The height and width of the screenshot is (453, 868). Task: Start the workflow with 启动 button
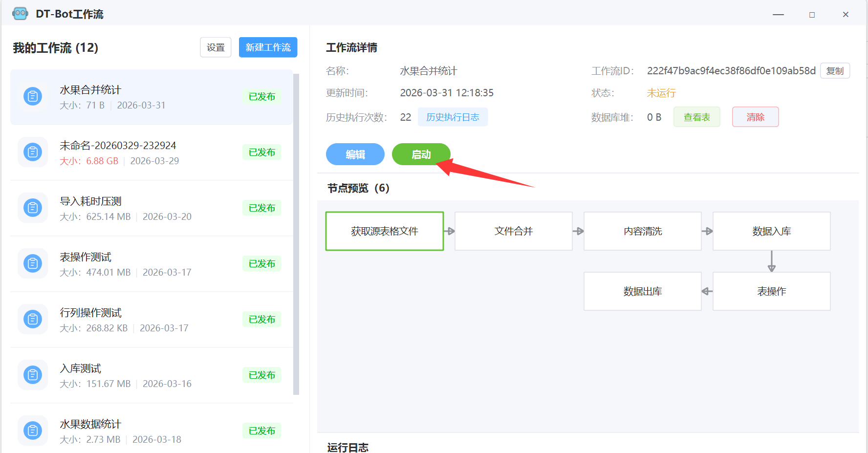421,154
